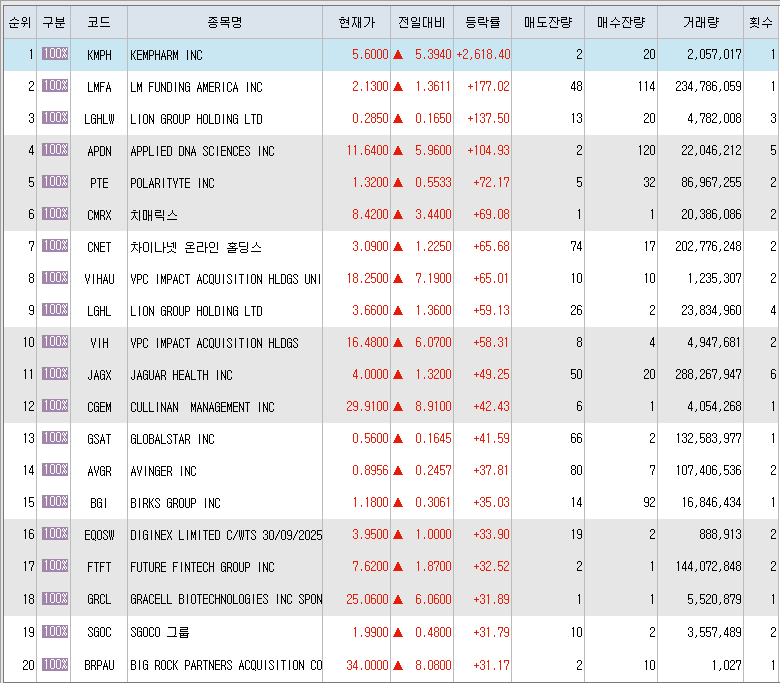The height and width of the screenshot is (683, 780).
Task: Click the change value 7.1900
Action: pos(433,278)
